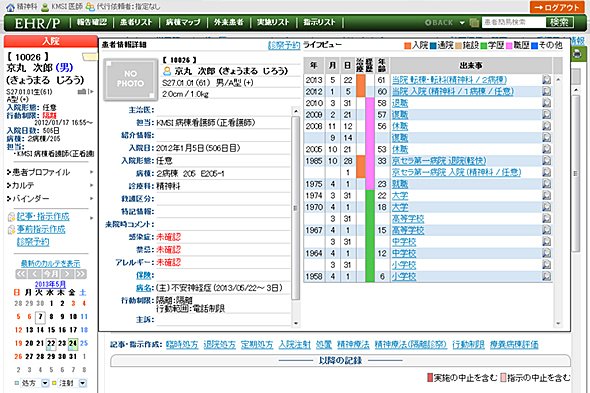Select calendar day 22
The width and height of the screenshot is (590, 393).
tap(51, 343)
